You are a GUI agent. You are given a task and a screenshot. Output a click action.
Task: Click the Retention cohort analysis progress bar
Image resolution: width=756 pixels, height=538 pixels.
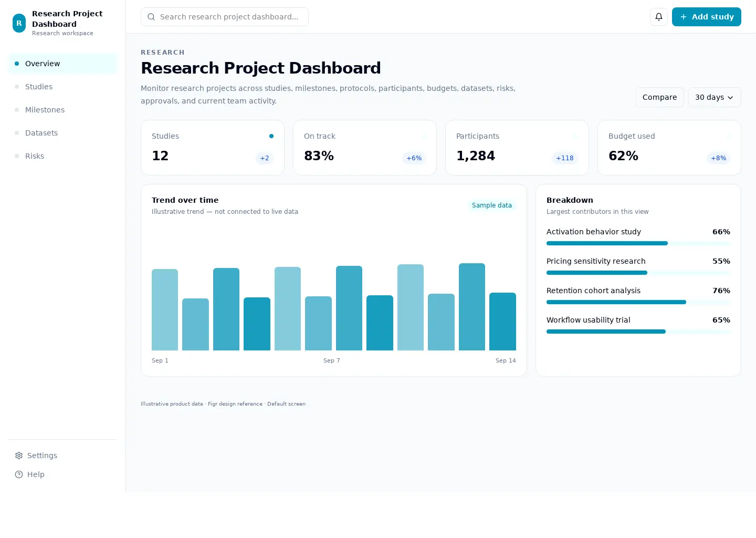point(638,302)
